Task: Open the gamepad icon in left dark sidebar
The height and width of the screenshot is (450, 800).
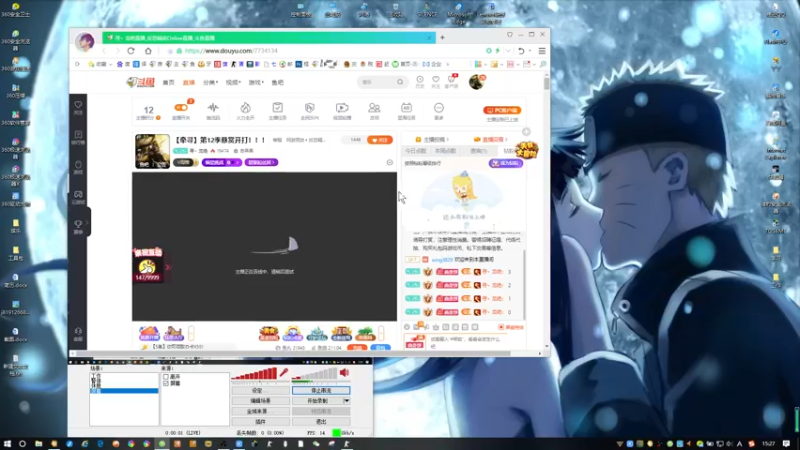Action: pyautogui.click(x=78, y=194)
